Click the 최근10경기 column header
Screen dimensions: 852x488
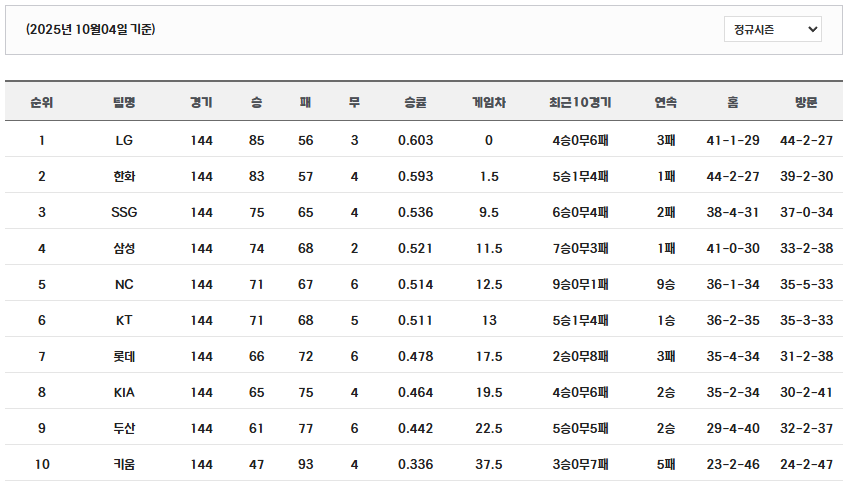580,102
